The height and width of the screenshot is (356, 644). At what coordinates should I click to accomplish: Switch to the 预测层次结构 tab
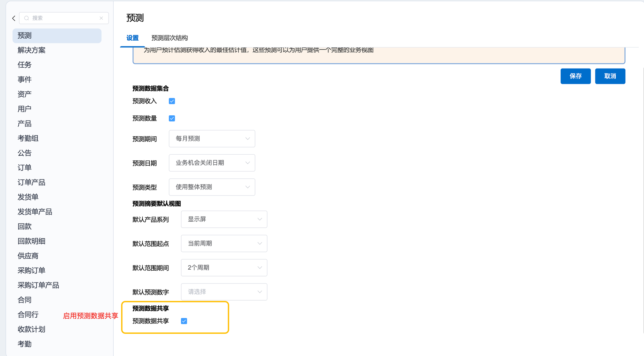170,38
